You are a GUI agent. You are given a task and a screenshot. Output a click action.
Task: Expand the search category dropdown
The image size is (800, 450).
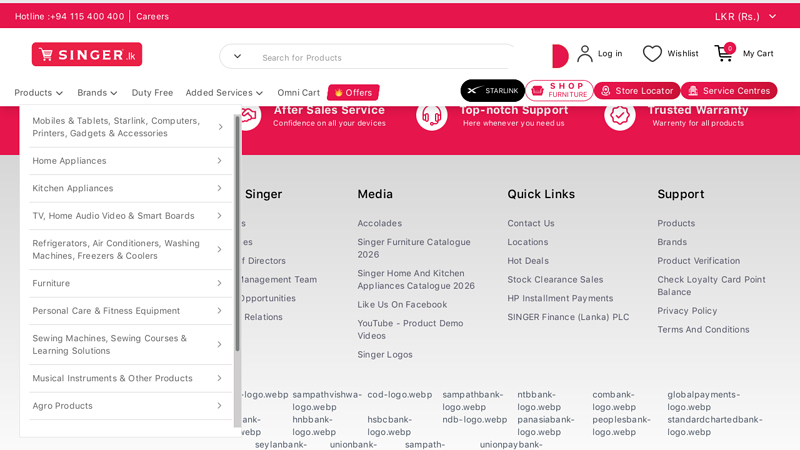point(237,57)
